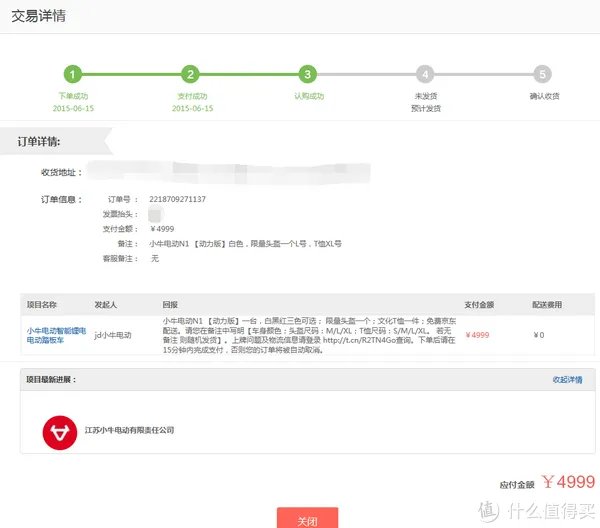This screenshot has width=600, height=528.
Task: Click the 回报 column header
Action: 170,305
